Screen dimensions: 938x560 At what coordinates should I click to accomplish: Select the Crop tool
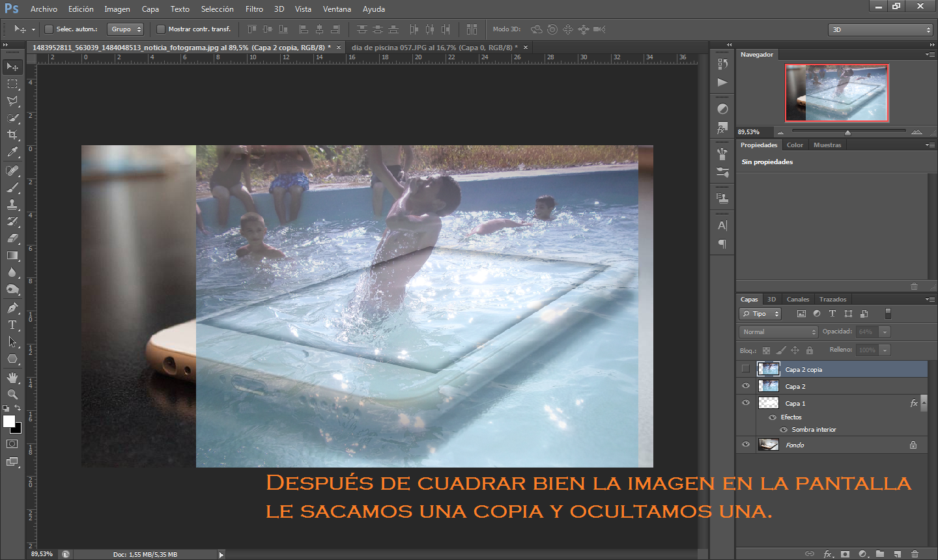(x=12, y=135)
